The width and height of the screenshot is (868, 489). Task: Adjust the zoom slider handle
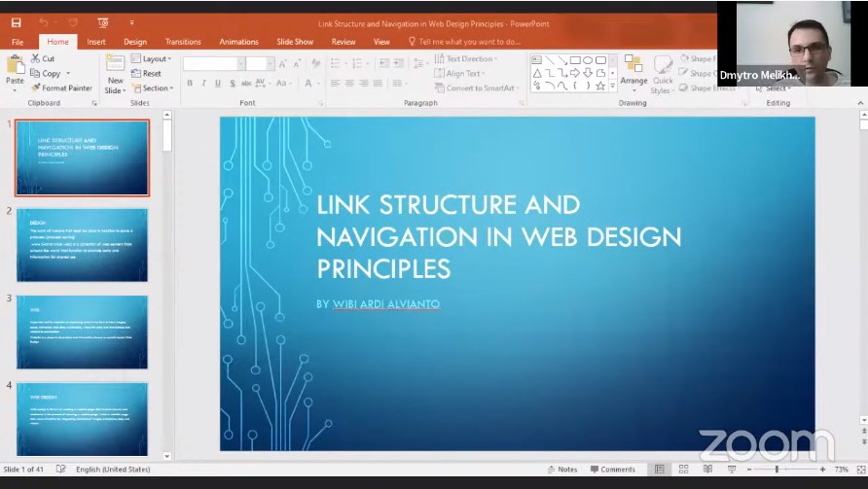(777, 470)
